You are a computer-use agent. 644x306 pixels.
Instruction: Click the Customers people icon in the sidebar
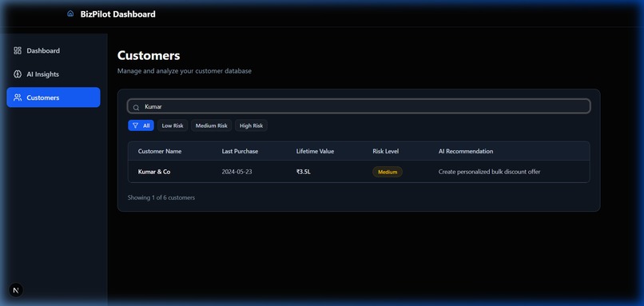pyautogui.click(x=18, y=97)
